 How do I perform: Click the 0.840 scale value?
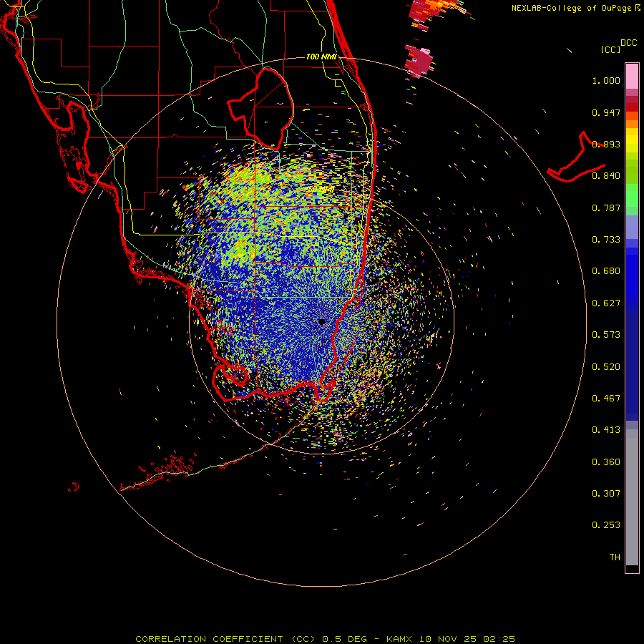(x=606, y=176)
